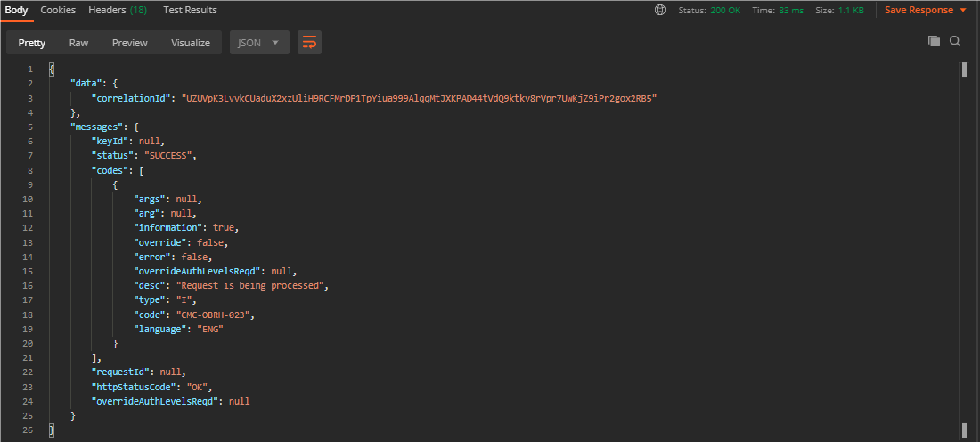Click line number 26 in gutter

tap(29, 430)
